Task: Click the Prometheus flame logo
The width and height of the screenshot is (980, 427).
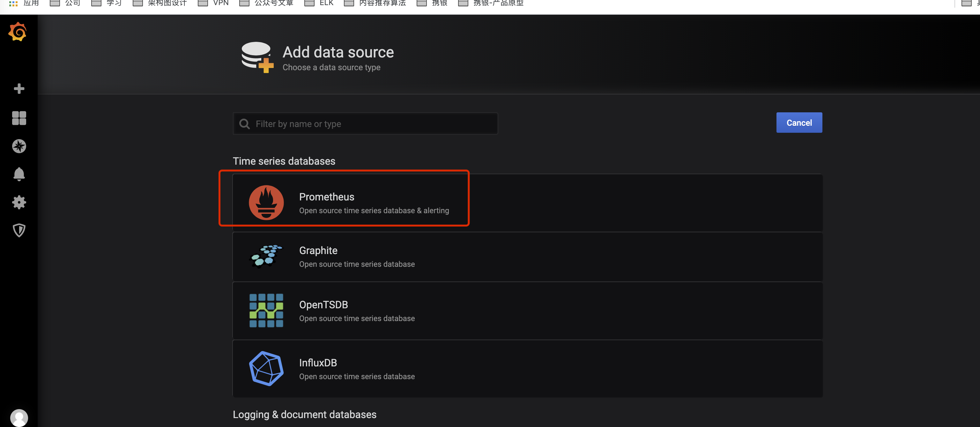Action: coord(266,202)
